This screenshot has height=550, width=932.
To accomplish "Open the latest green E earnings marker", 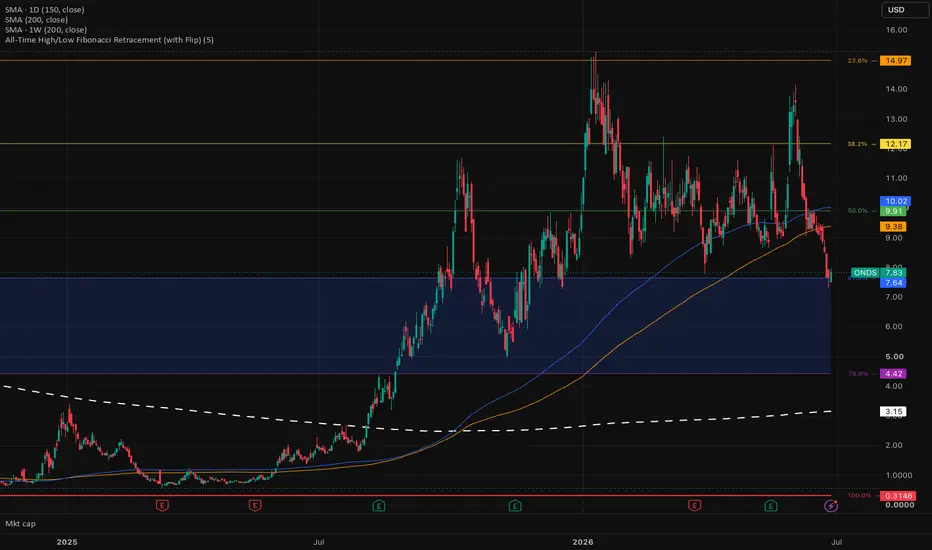I will [770, 506].
